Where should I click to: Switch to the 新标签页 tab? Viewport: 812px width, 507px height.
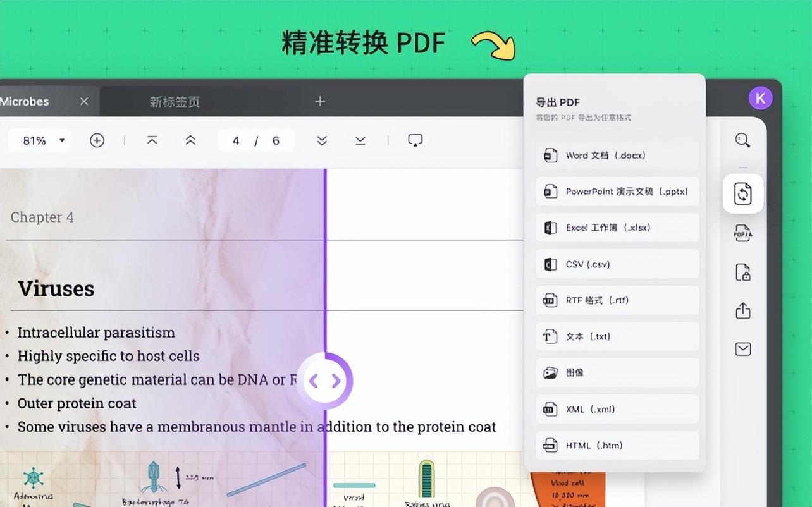pyautogui.click(x=175, y=102)
